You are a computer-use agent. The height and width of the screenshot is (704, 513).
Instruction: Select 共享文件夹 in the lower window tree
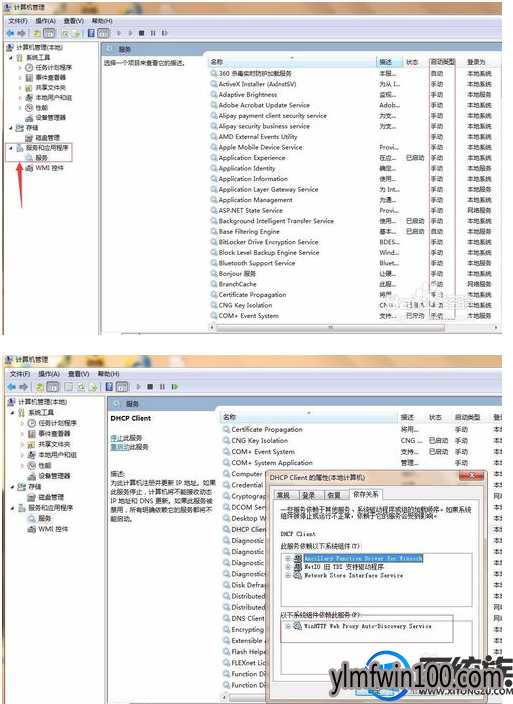[x=54, y=444]
